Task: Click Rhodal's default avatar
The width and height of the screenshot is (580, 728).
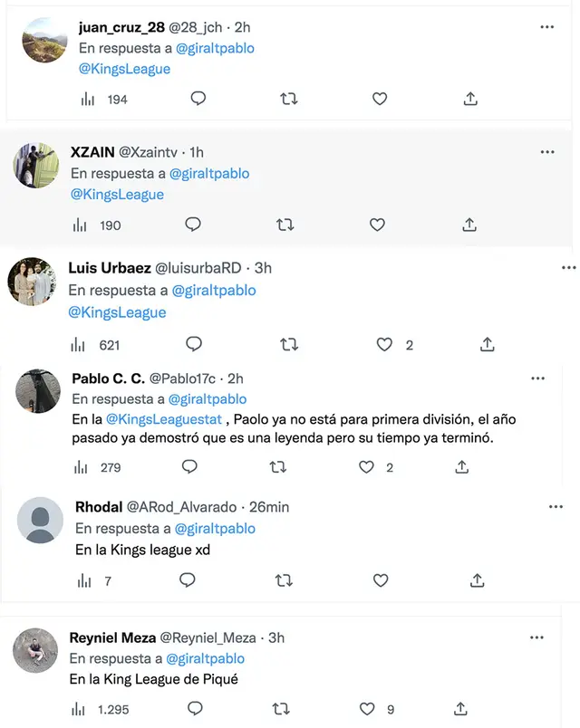Action: (41, 520)
